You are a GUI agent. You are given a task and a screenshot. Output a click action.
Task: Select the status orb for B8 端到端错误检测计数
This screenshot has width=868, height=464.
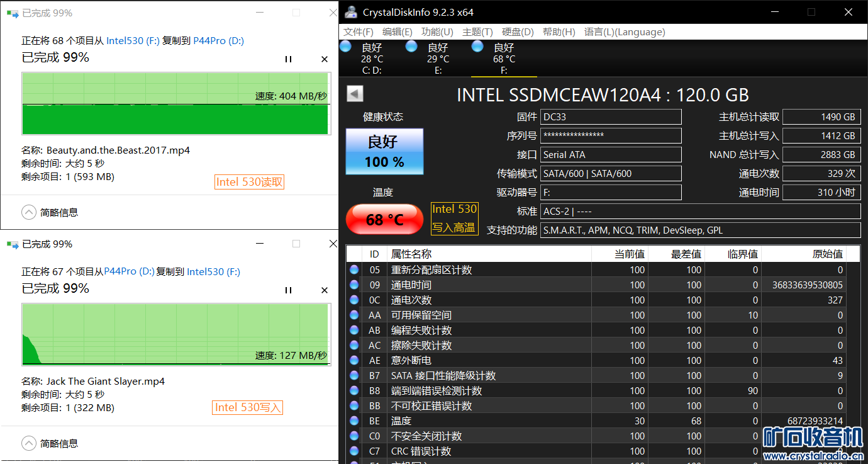354,390
